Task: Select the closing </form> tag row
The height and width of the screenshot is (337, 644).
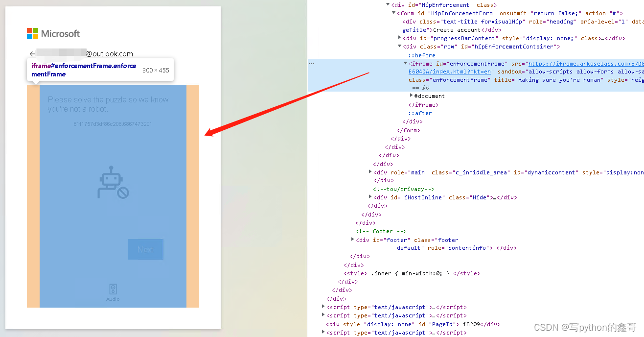Action: 408,130
